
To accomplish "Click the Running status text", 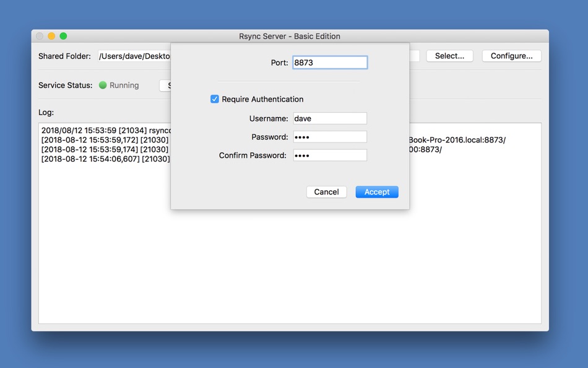I will 124,85.
